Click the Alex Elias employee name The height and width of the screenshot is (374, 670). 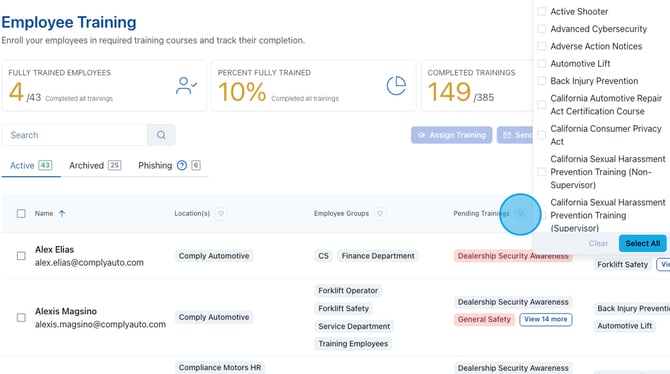point(55,249)
